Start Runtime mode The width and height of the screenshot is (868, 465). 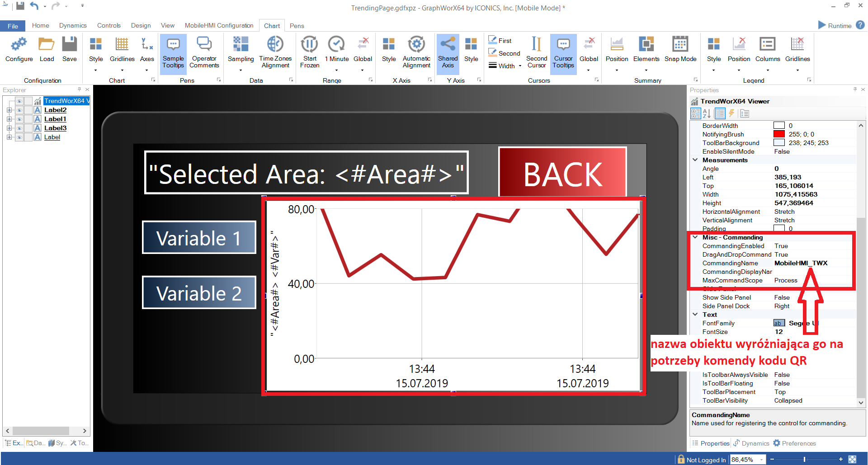click(835, 25)
